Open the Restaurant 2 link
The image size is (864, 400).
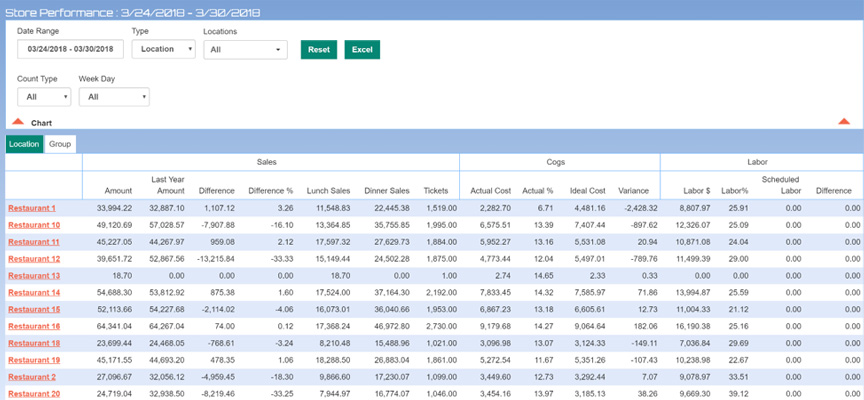(32, 377)
